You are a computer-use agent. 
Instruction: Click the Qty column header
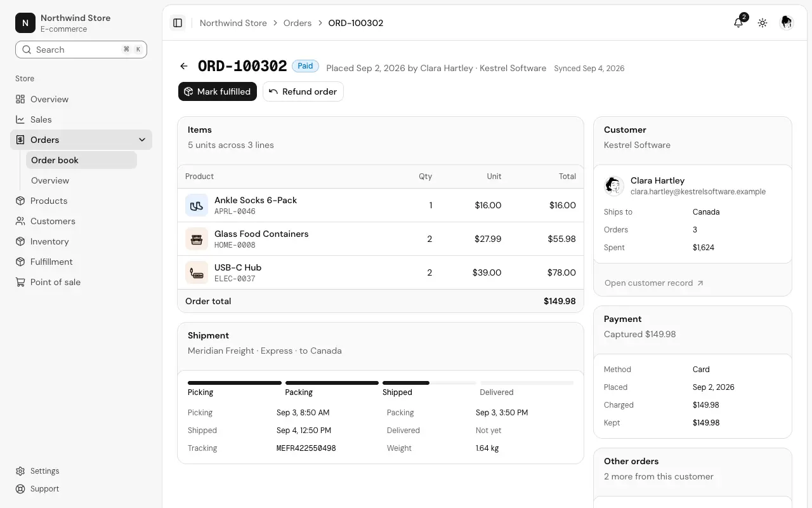(425, 177)
